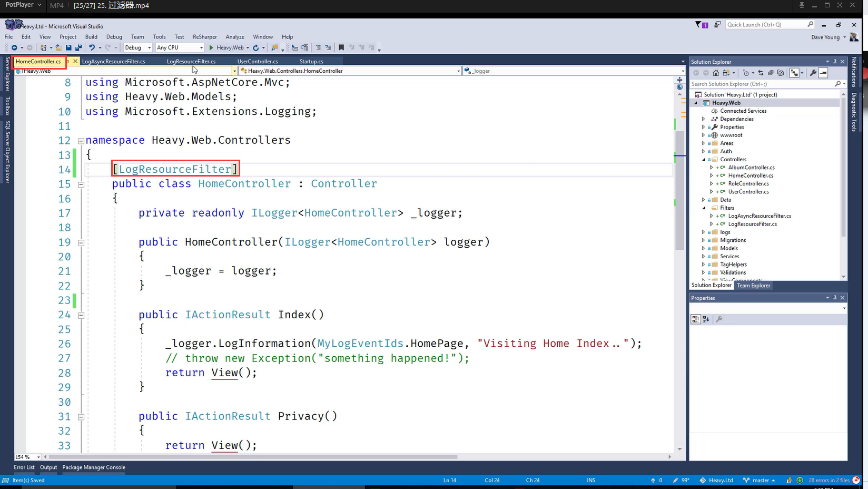This screenshot has height=489, width=868.
Task: Click Home icon in Solution Explorer toolbar
Action: click(715, 73)
